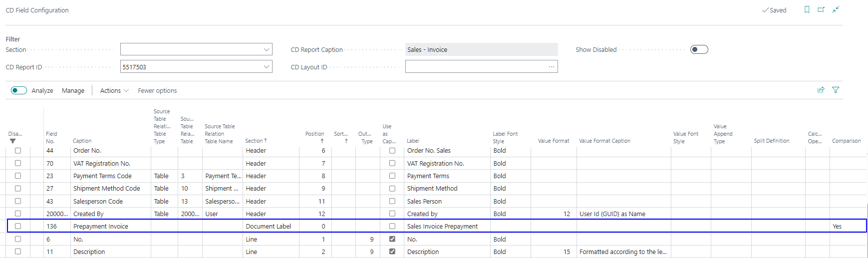Toggle the Show Disabled switch
The width and height of the screenshot is (868, 258).
pos(699,49)
